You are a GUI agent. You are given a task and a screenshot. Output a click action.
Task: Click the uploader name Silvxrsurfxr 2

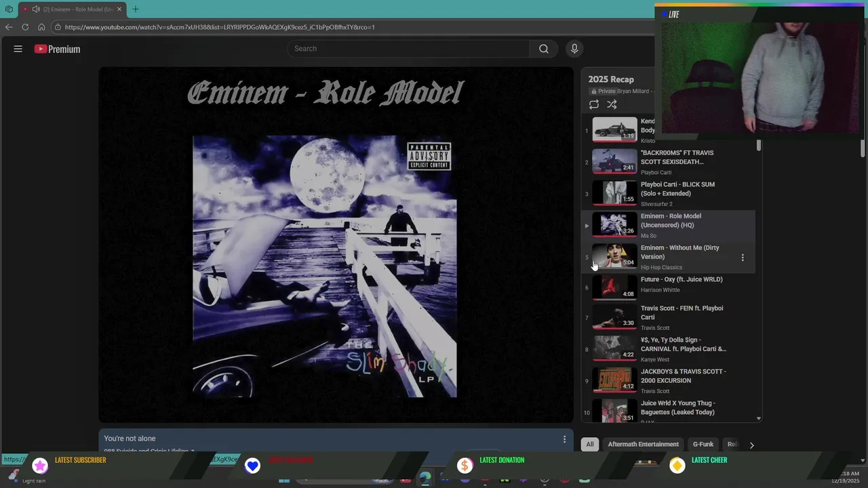pyautogui.click(x=656, y=204)
